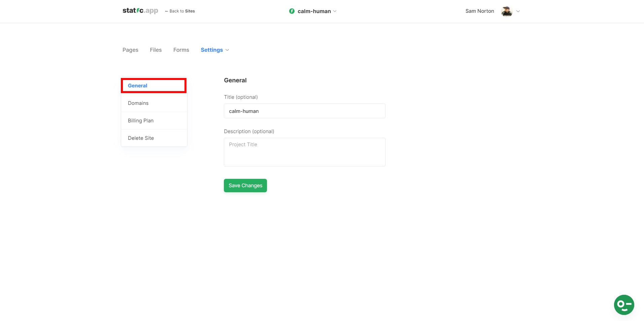Open the Pages section
The height and width of the screenshot is (321, 644).
[130, 50]
